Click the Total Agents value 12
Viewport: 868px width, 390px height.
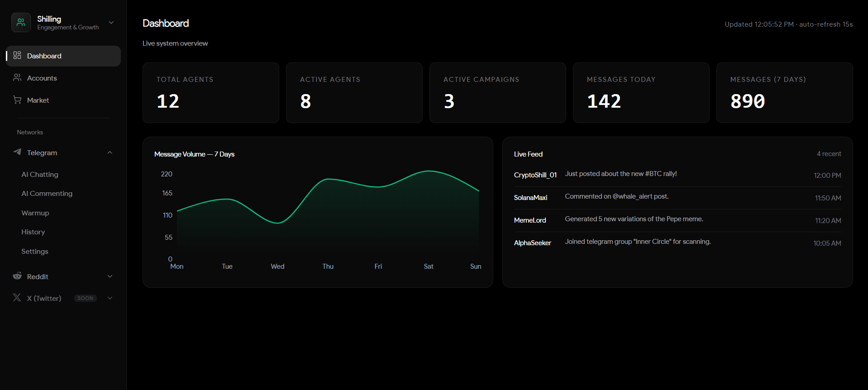[x=168, y=101]
